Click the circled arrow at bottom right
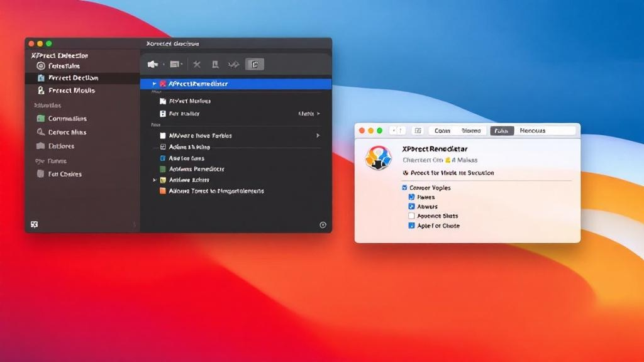The width and height of the screenshot is (644, 362). tap(323, 224)
